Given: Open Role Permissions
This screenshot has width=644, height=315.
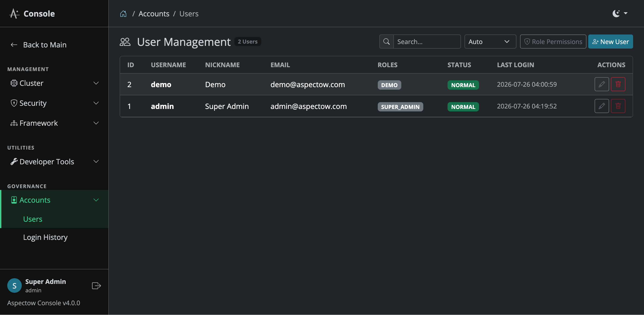Looking at the screenshot, I should click(x=553, y=42).
